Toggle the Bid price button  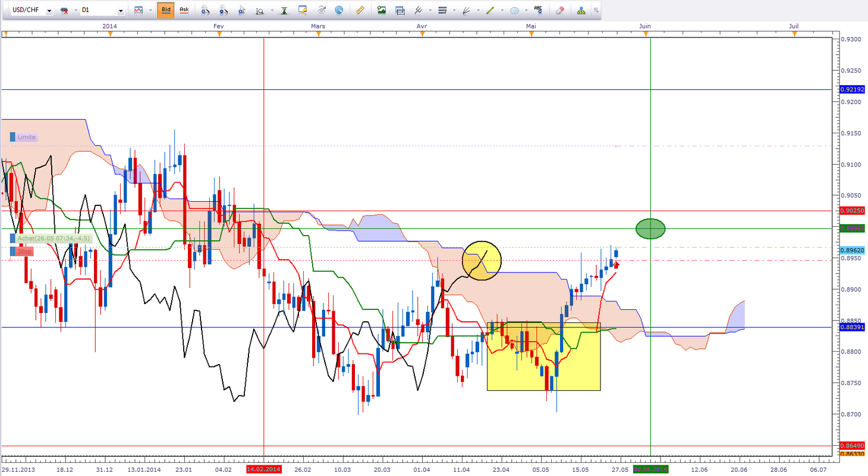point(166,10)
